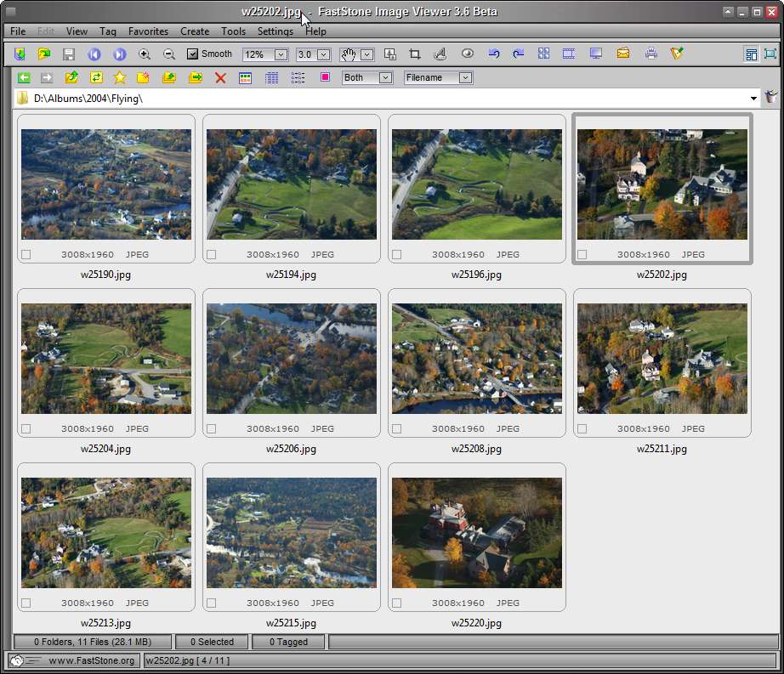The height and width of the screenshot is (674, 784).
Task: Click the www.FastStone.org link
Action: tap(92, 660)
